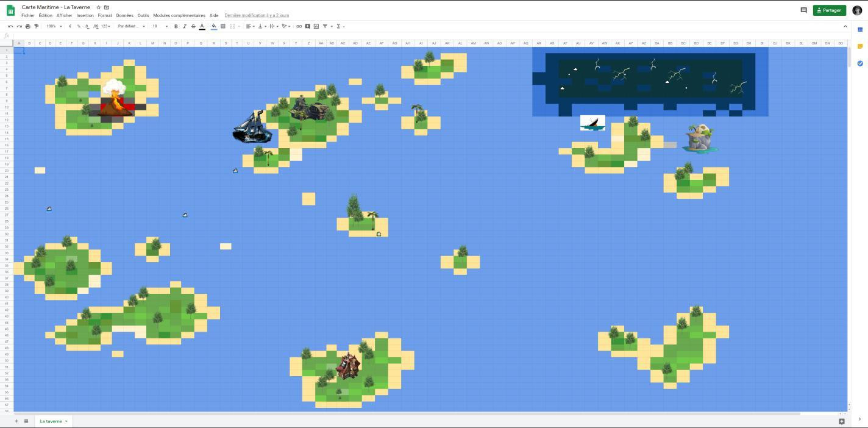Apply the currency euro format
The image size is (868, 428).
pyautogui.click(x=69, y=26)
